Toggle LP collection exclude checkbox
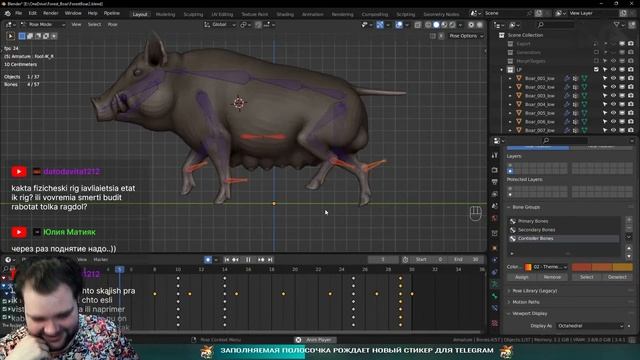 596,70
